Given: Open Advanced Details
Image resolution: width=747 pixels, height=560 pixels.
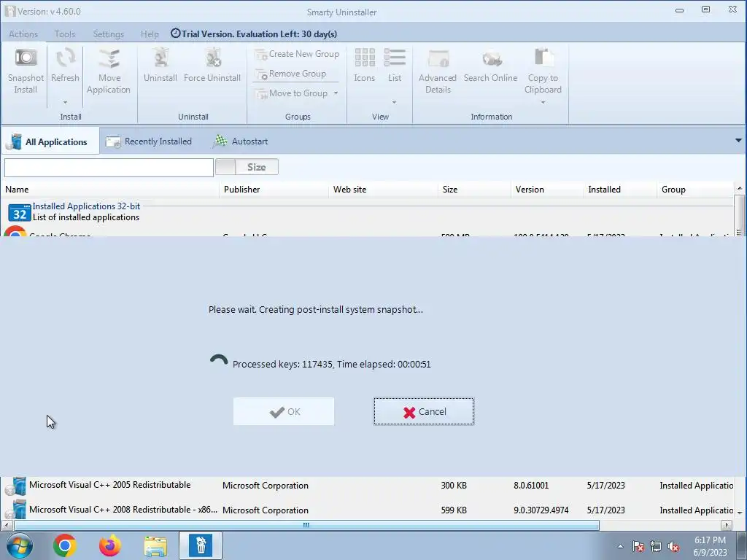Looking at the screenshot, I should (x=438, y=71).
